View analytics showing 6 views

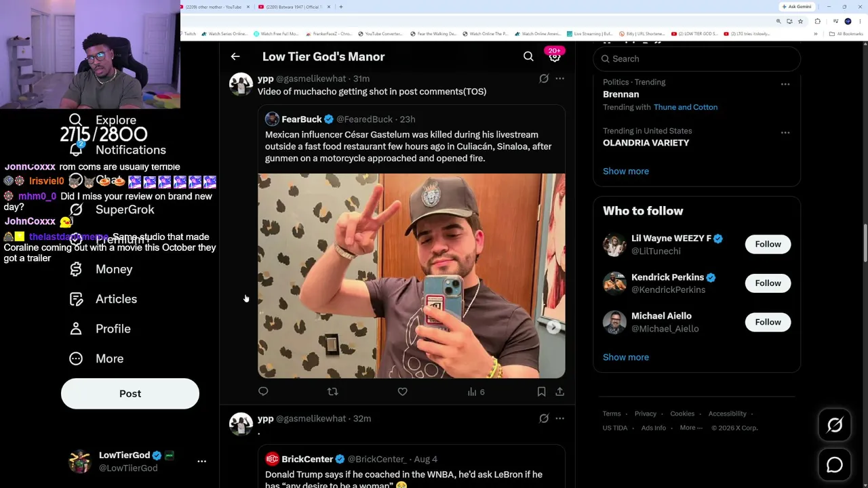[x=476, y=392]
